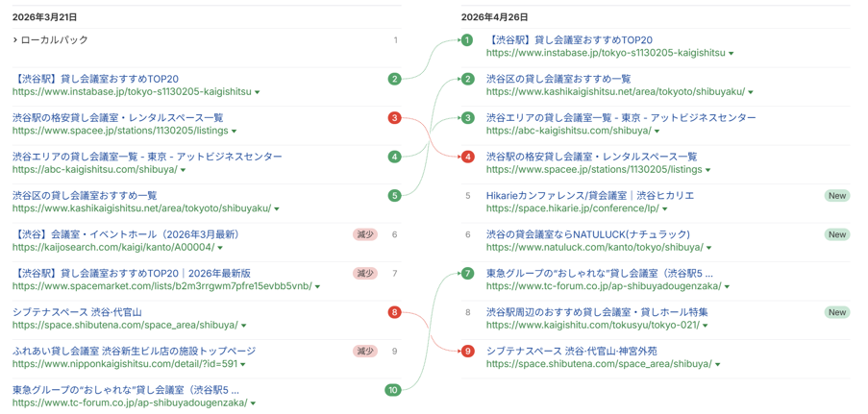Open dropdown arrow beside kaijosearch.com URL
This screenshot has width=868, height=414.
220,248
